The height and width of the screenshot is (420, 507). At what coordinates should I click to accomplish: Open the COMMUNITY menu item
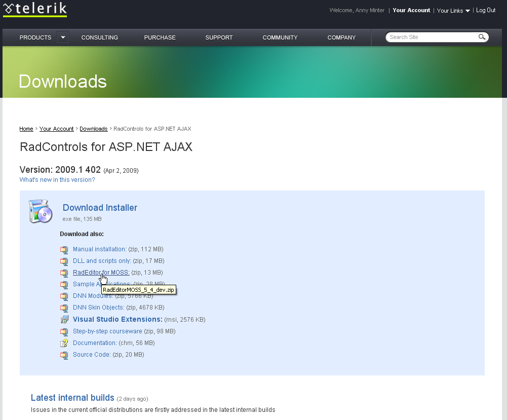[280, 37]
